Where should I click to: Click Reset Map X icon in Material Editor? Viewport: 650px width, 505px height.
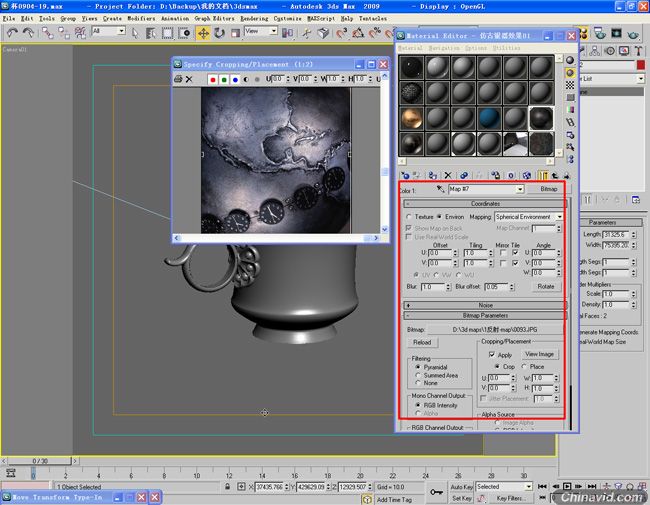[448, 175]
